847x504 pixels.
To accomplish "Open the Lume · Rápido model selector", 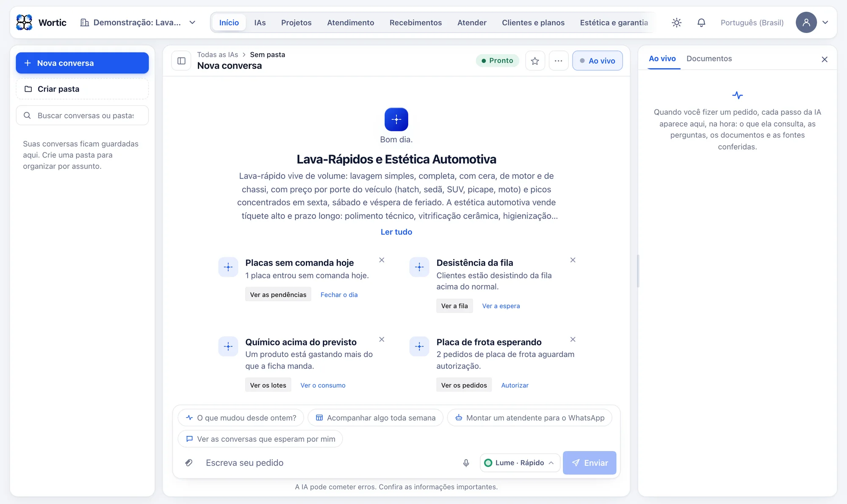I will (x=520, y=462).
